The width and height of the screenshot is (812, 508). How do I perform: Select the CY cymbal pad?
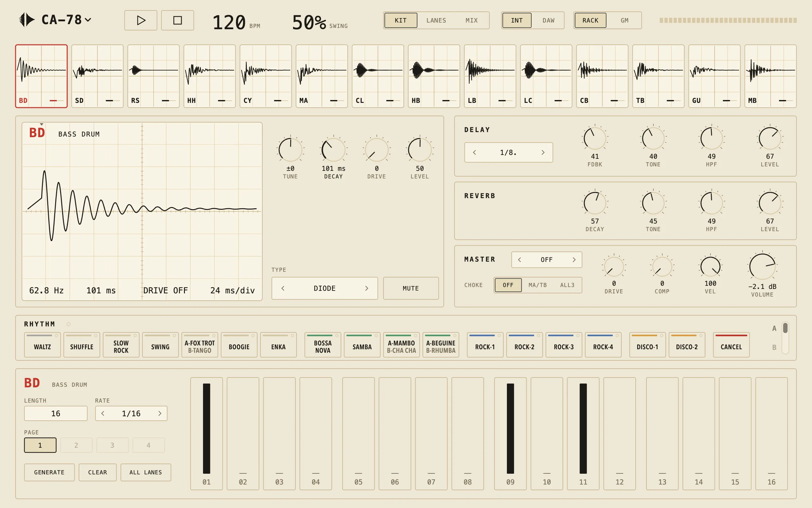point(265,76)
